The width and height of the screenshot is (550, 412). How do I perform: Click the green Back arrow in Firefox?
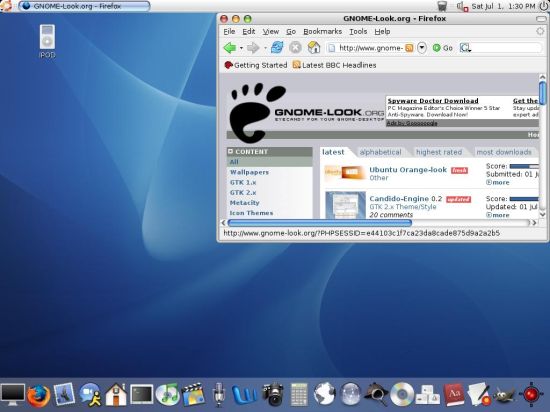pyautogui.click(x=230, y=47)
